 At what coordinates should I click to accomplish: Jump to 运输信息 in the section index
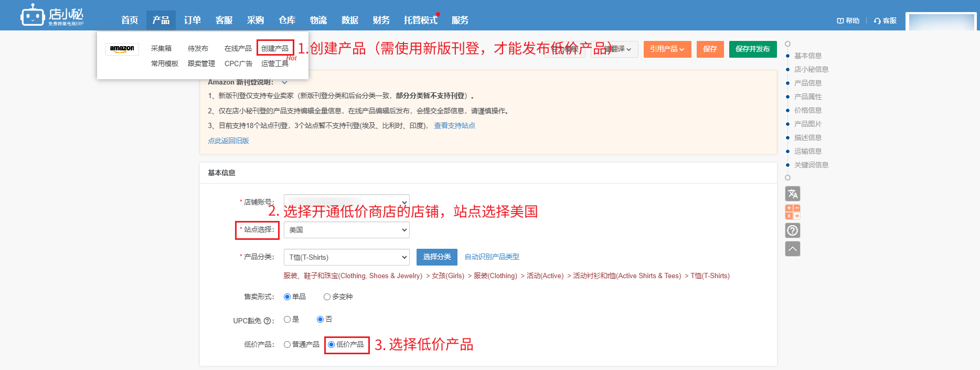808,151
